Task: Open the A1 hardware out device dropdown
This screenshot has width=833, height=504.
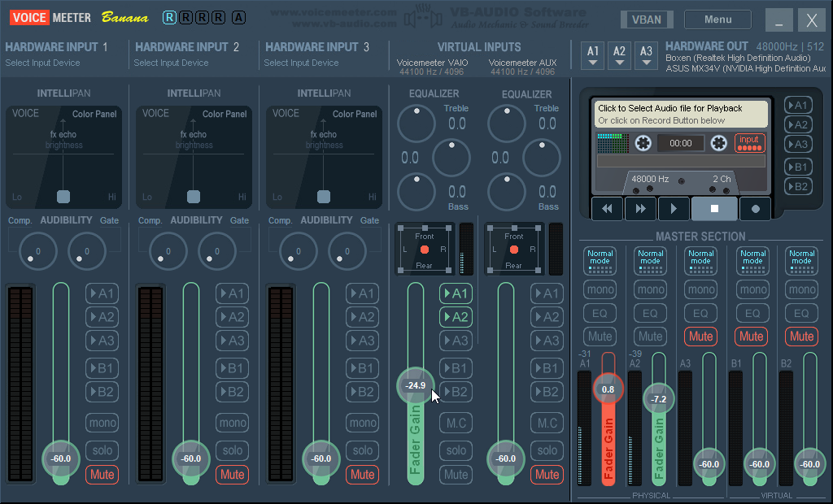Action: click(591, 54)
